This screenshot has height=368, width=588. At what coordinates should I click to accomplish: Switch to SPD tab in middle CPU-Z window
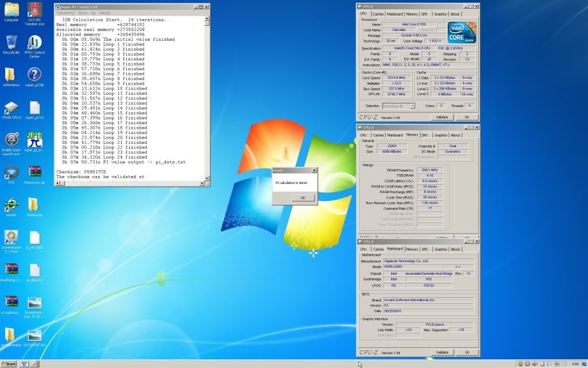425,135
